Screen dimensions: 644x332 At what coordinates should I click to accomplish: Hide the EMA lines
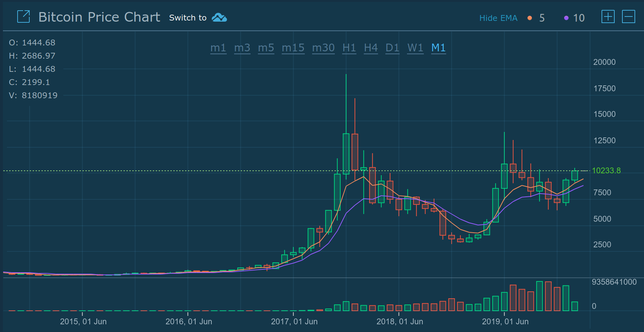point(498,18)
